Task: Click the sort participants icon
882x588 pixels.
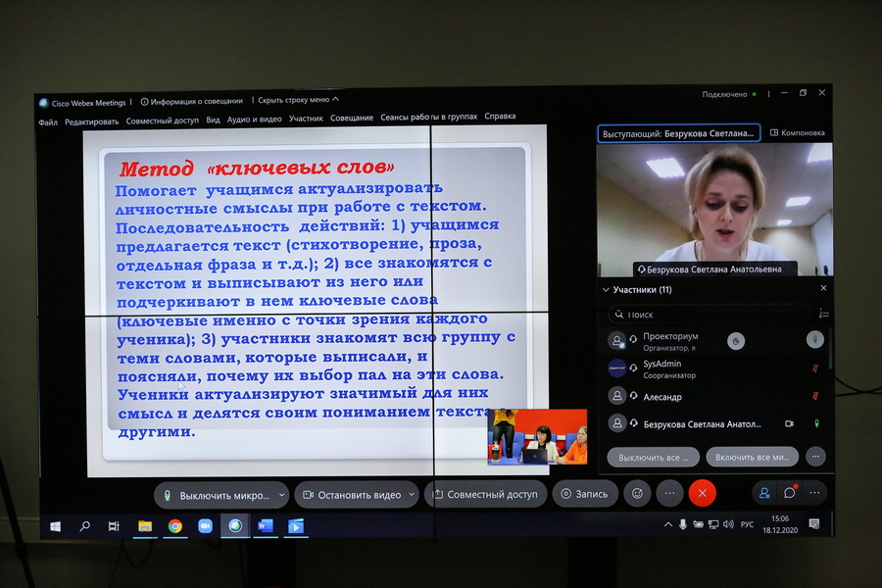Action: 823,315
